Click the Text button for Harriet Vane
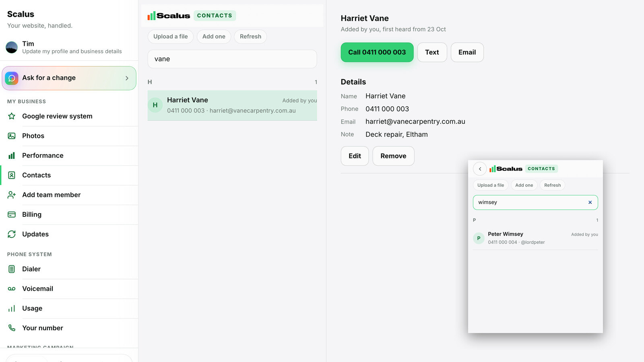The width and height of the screenshot is (644, 362). [x=432, y=52]
